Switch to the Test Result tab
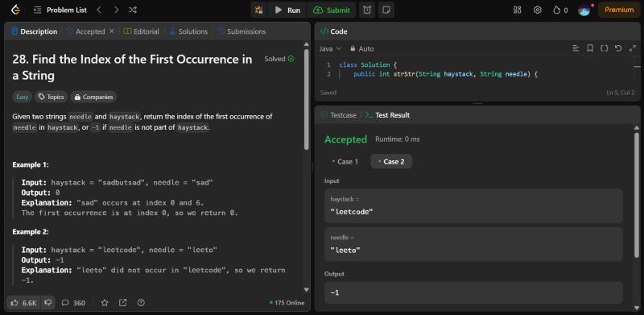Image resolution: width=644 pixels, height=315 pixels. [387, 115]
